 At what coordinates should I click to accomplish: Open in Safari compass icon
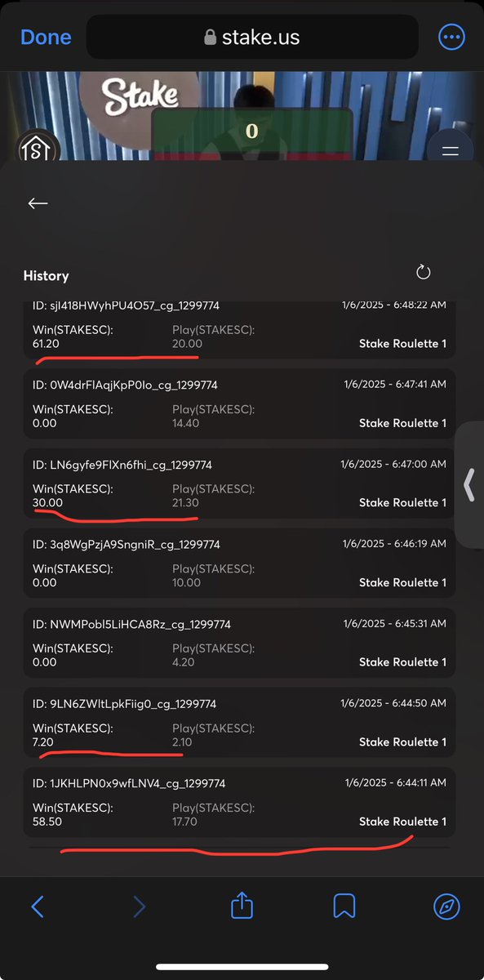coord(446,906)
